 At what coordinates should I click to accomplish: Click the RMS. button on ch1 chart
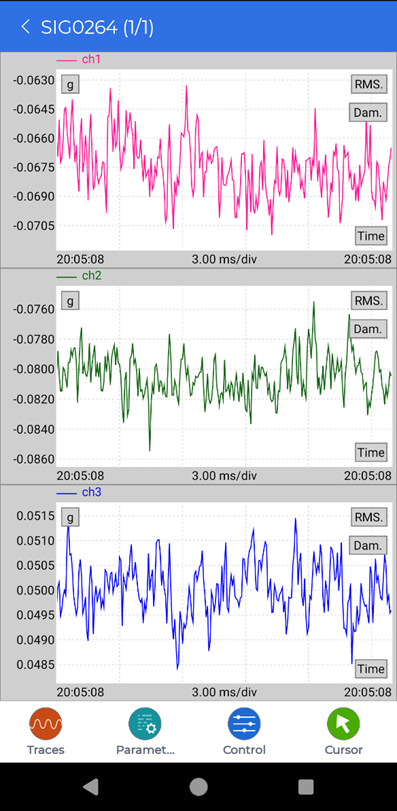coord(369,84)
